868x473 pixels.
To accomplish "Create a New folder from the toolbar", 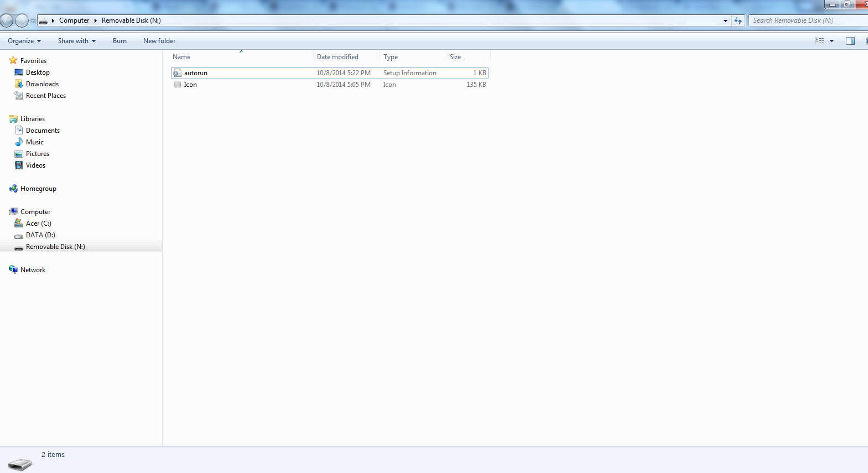I will point(159,41).
